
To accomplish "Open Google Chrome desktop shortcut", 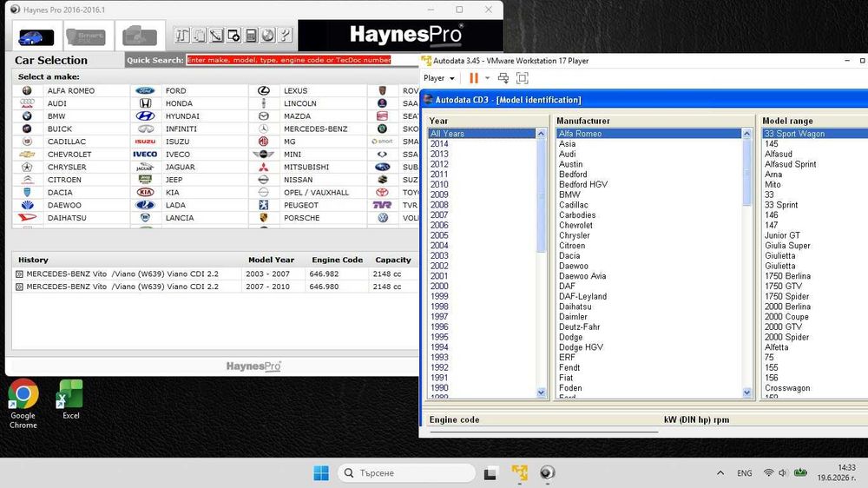I will (23, 404).
